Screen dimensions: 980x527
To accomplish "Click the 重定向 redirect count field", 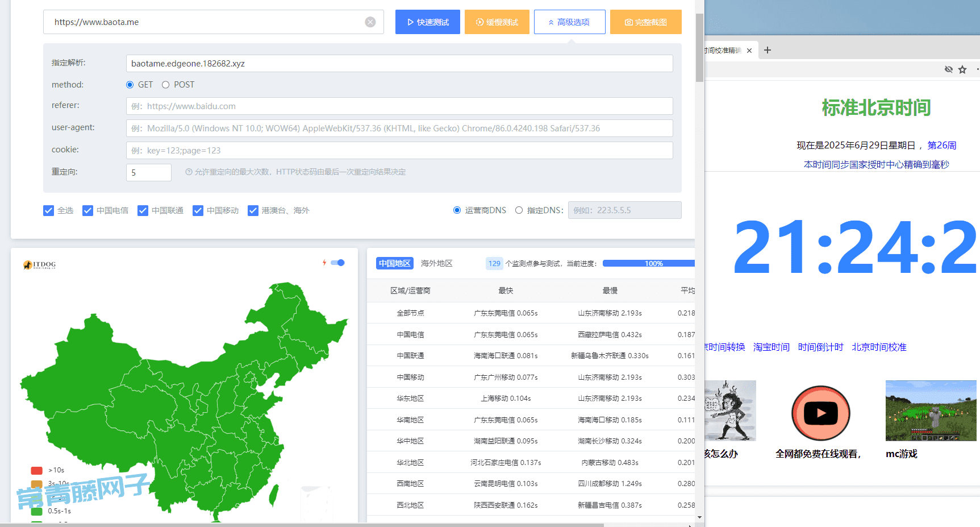I will 148,172.
